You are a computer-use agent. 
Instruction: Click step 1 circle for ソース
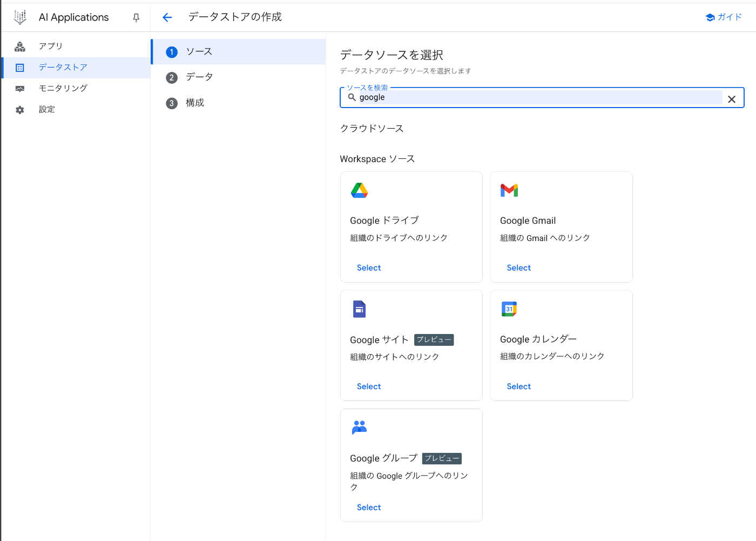click(172, 52)
